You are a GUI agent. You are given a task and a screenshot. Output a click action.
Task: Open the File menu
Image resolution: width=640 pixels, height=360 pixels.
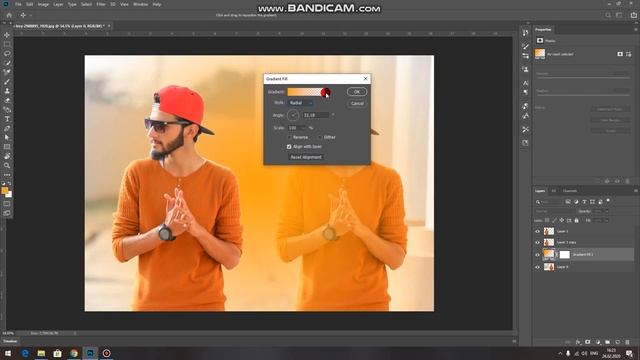[18, 4]
